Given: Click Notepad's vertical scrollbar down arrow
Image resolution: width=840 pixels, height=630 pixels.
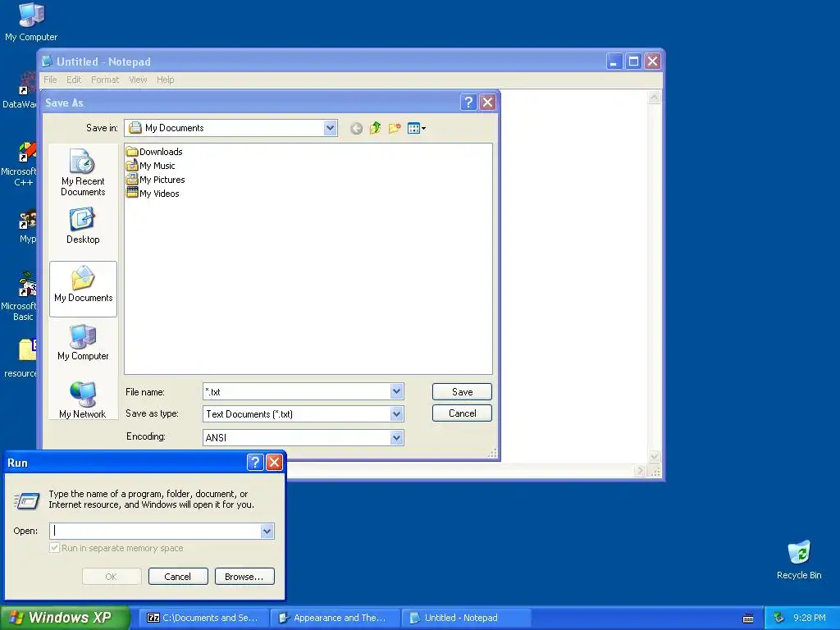Looking at the screenshot, I should click(x=654, y=457).
